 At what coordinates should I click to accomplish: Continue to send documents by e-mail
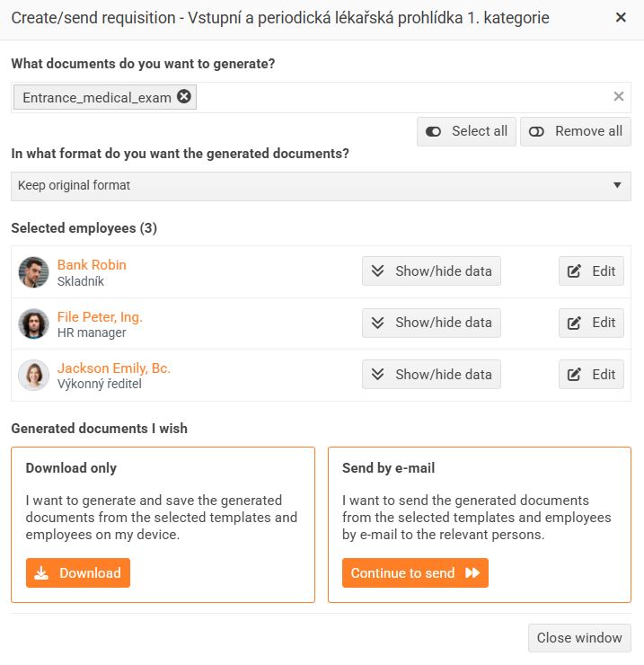tap(415, 573)
